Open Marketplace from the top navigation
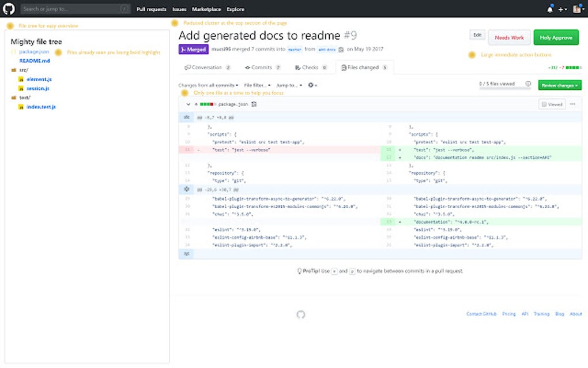The image size is (588, 368). tap(207, 9)
